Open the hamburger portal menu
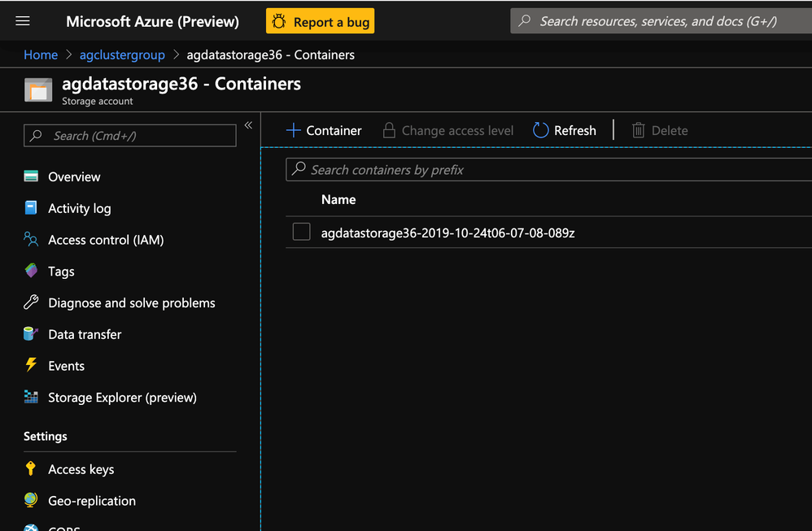812x531 pixels. (x=23, y=21)
